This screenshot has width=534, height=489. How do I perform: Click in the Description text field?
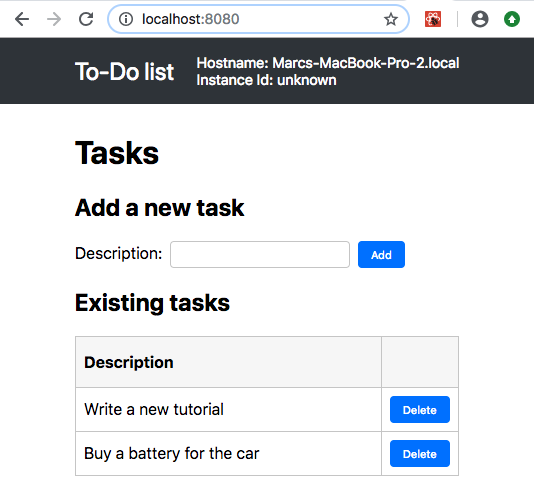260,254
